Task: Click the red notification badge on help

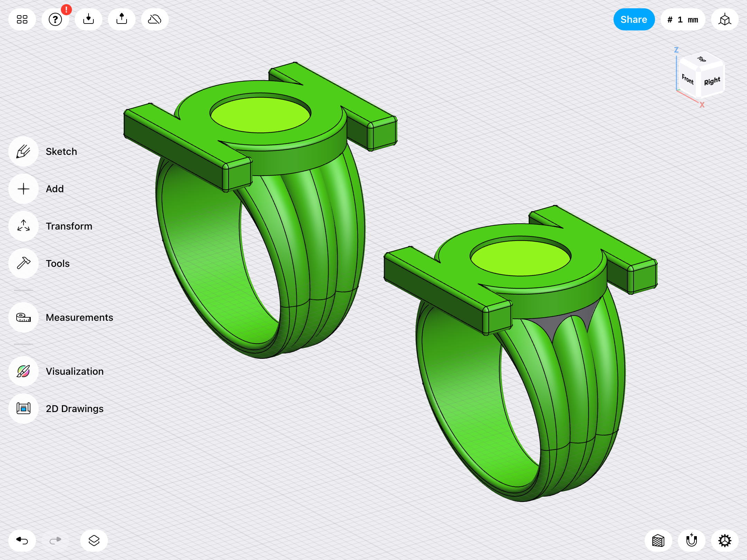Action: coord(66,10)
